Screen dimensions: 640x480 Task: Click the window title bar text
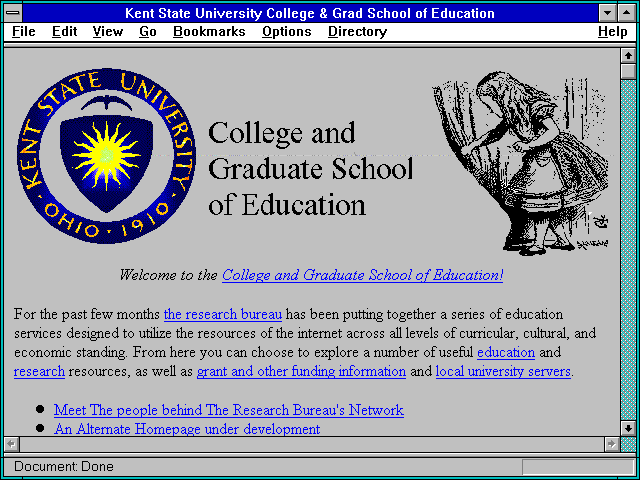(310, 13)
